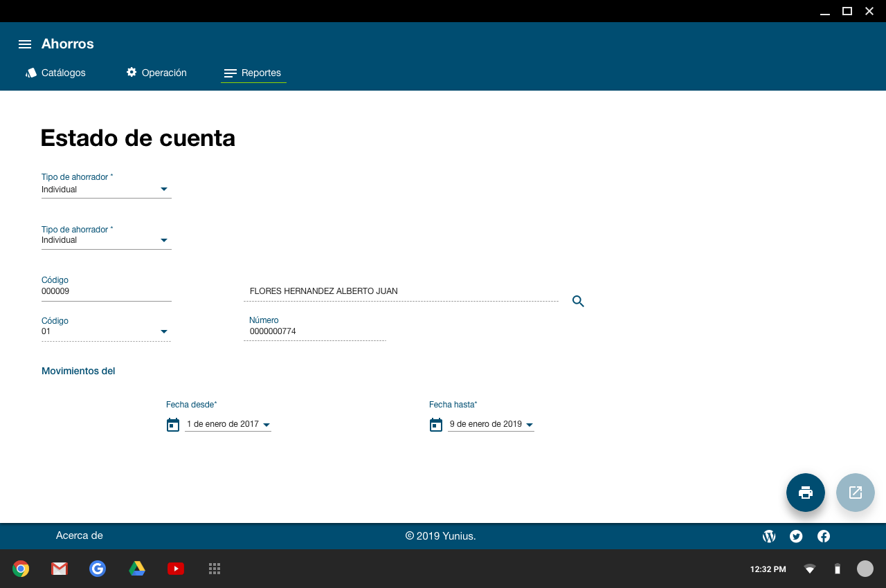
Task: Open the Twitter footer icon
Action: click(x=796, y=536)
